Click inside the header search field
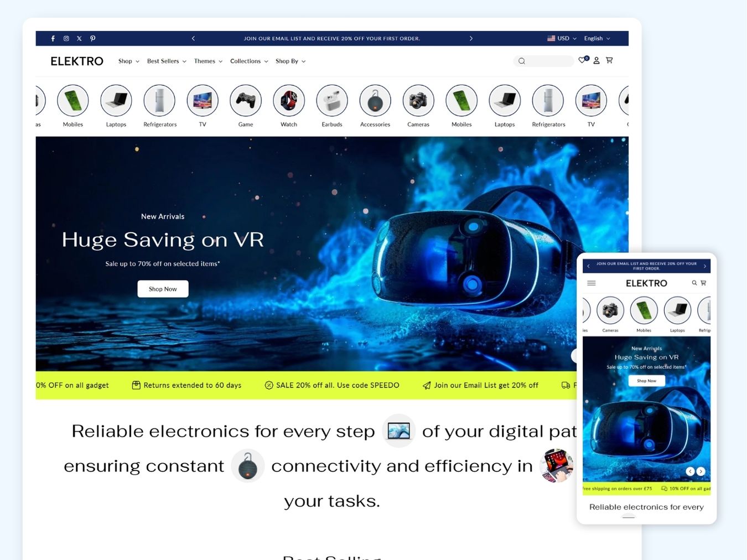 click(x=544, y=61)
